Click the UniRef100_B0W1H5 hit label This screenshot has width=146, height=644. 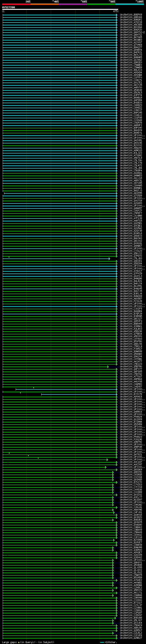(131, 289)
